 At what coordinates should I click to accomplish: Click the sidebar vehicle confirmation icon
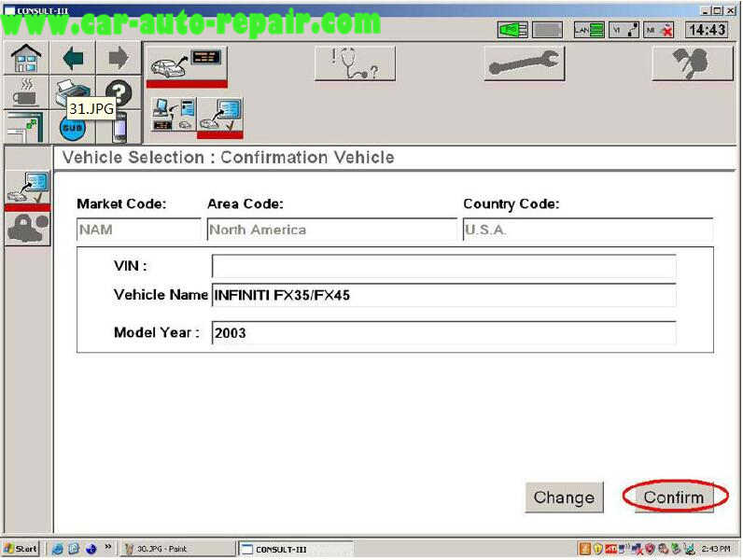click(27, 189)
